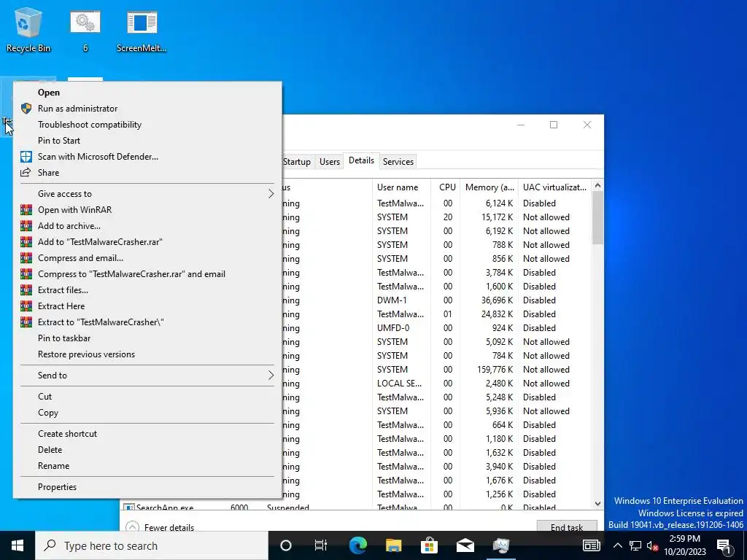Select Compress to "TestMalwareCrasher.rar" and email
Screen dimensions: 747x560
147,274
